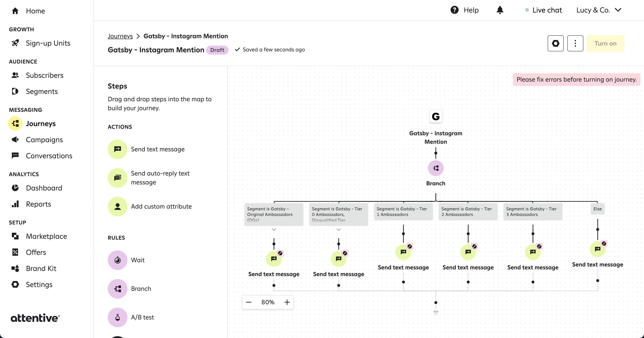644x338 pixels.
Task: Expand the Tier 0 Ambassadors condition chevron
Action: click(x=339, y=230)
